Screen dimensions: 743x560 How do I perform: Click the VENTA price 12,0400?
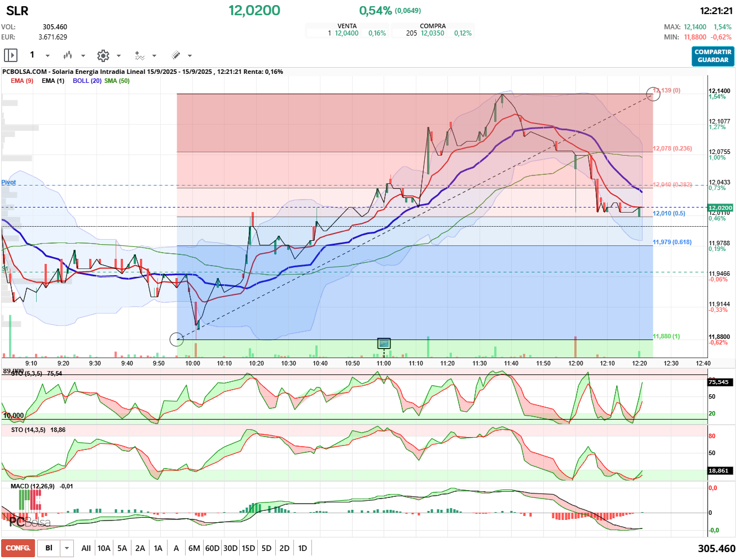pos(346,33)
